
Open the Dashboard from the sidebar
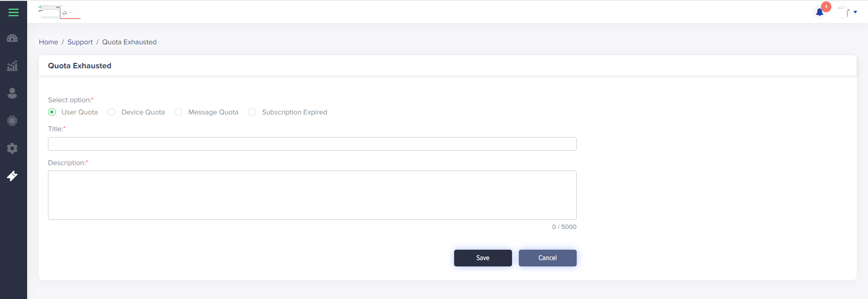[x=12, y=38]
